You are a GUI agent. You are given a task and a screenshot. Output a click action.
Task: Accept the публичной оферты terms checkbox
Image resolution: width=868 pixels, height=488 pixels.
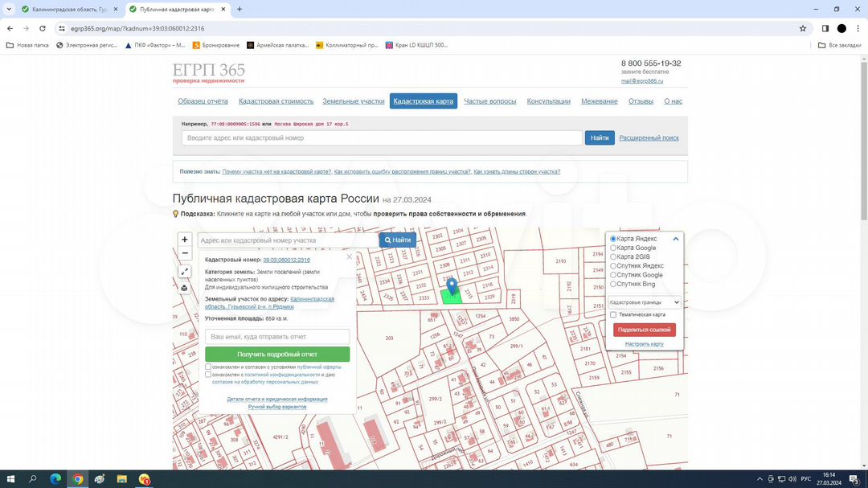click(208, 367)
